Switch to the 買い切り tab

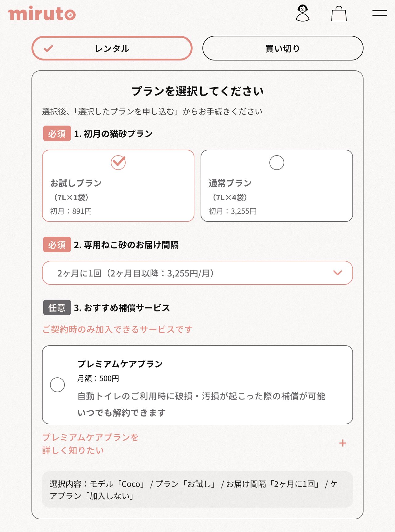click(283, 48)
